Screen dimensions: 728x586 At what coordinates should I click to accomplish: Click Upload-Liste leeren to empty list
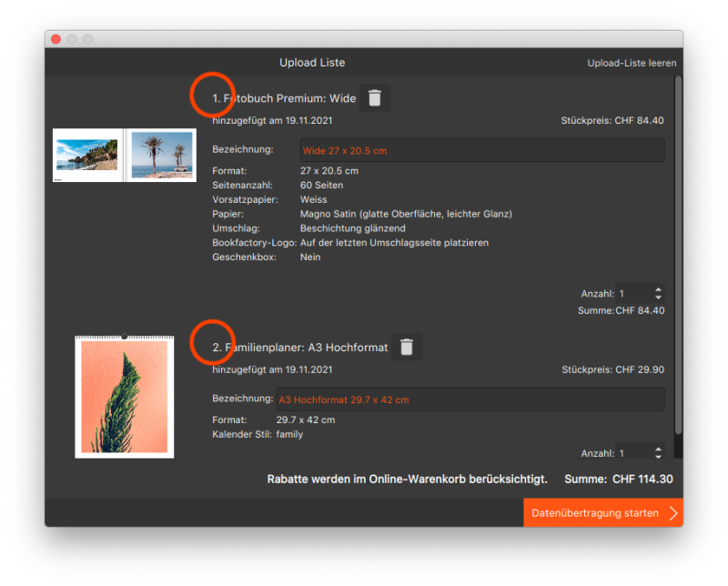click(632, 63)
